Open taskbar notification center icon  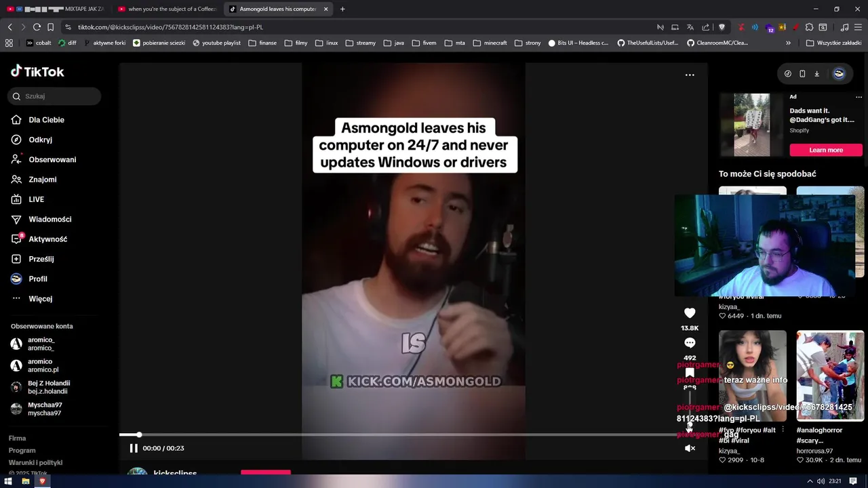(853, 481)
